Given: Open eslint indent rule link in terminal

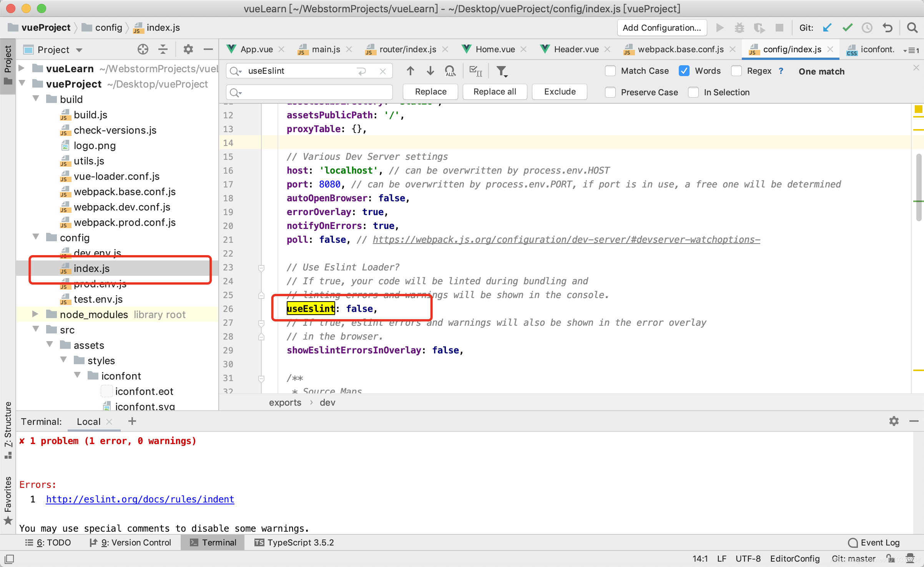Looking at the screenshot, I should (140, 499).
